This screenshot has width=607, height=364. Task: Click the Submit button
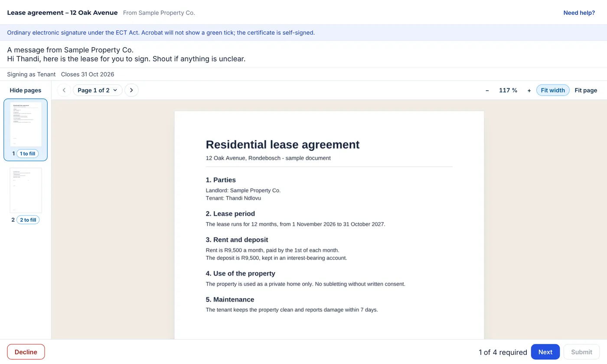tap(581, 352)
